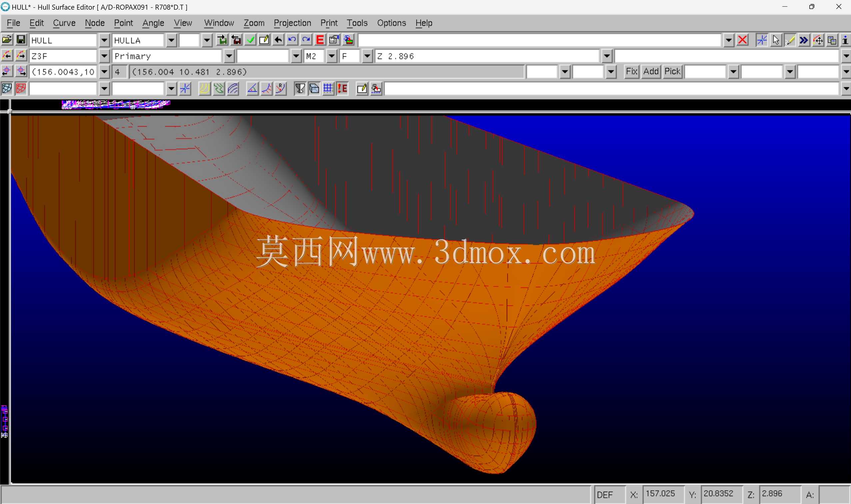Image resolution: width=851 pixels, height=504 pixels.
Task: Expand the (156.0043,10 point dropdown
Action: click(104, 72)
